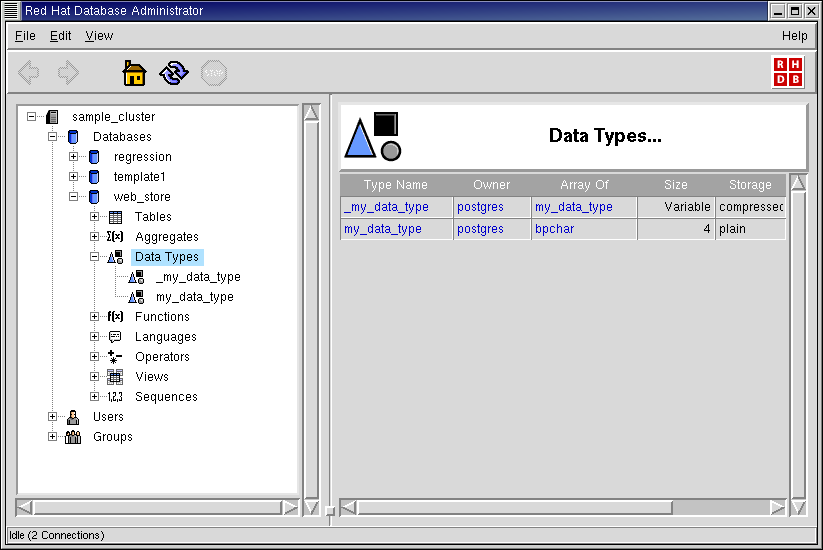The height and width of the screenshot is (550, 823).
Task: Expand the Functions tree node
Action: tap(94, 317)
